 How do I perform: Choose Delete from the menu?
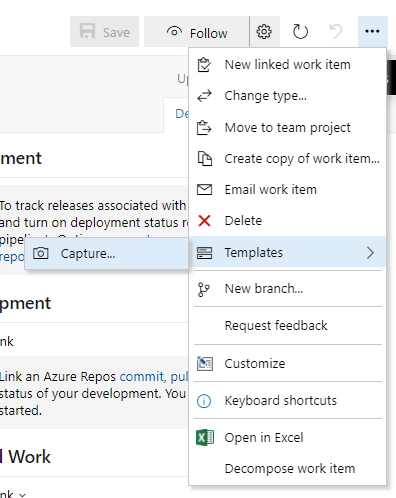pos(287,221)
